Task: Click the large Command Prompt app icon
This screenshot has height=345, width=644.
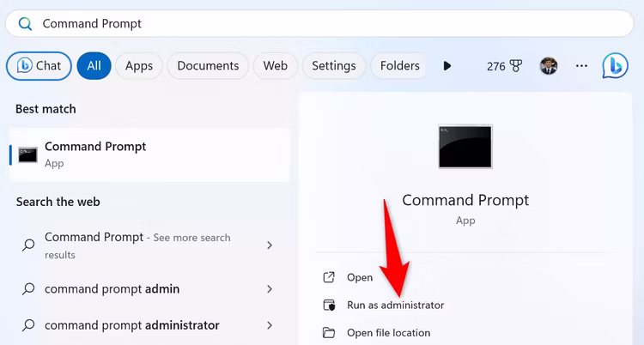Action: click(465, 147)
